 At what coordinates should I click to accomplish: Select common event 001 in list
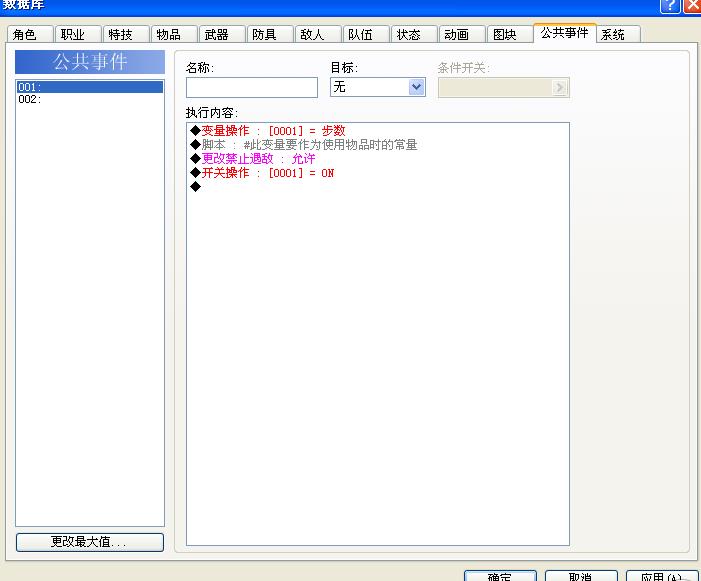[90, 87]
